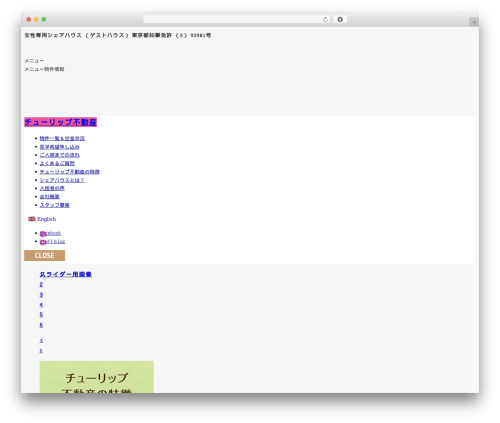
Task: Click the 女性専用シェアハウス header text
Action: pyautogui.click(x=117, y=35)
